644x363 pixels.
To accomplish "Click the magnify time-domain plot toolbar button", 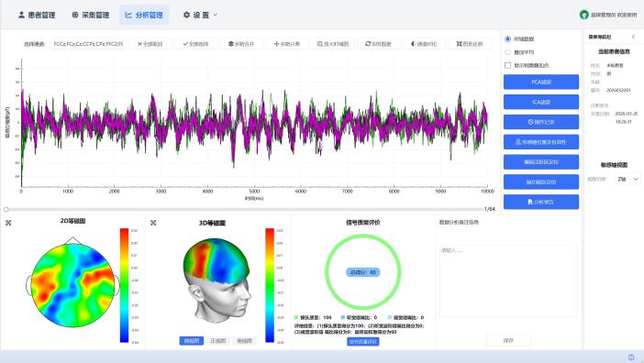I will point(333,44).
